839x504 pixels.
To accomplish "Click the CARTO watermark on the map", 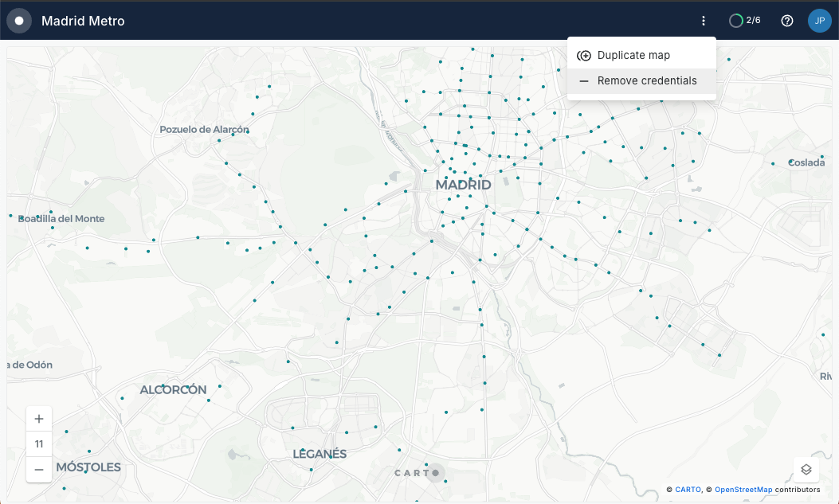I will [417, 473].
